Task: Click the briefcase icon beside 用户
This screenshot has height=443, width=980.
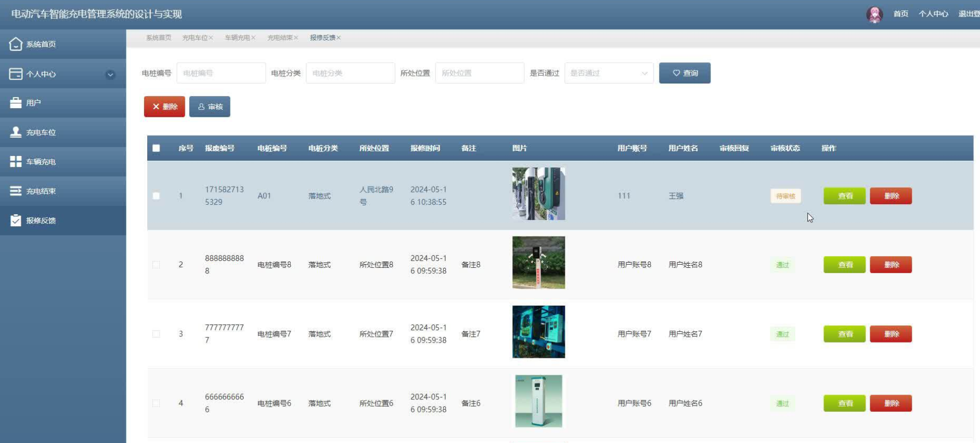Action: point(16,103)
